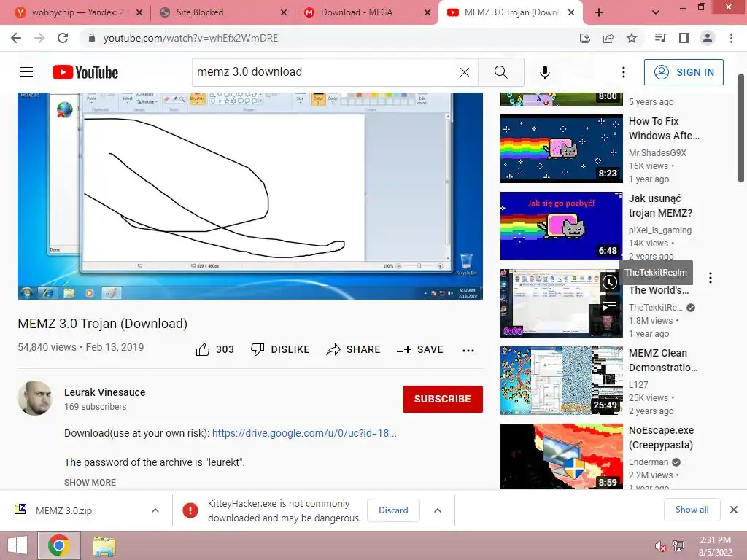Open the YouTube hamburger guide menu

(26, 72)
